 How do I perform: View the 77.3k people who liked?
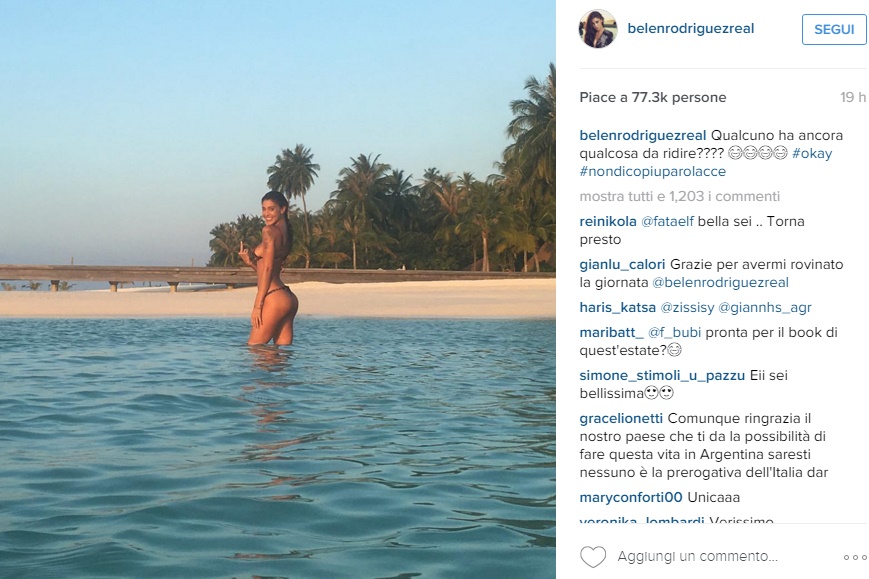coord(652,98)
